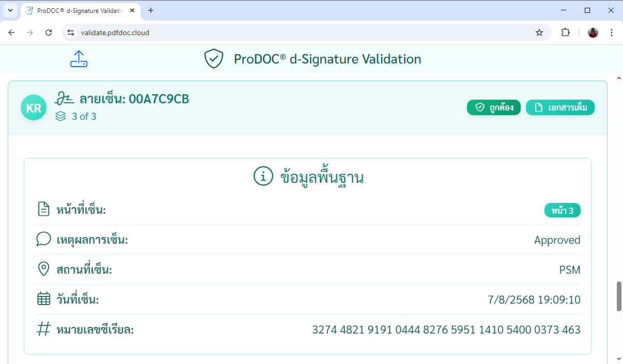Click the ProDOC d-Signature Validation page title
The image size is (623, 364).
pyautogui.click(x=328, y=59)
